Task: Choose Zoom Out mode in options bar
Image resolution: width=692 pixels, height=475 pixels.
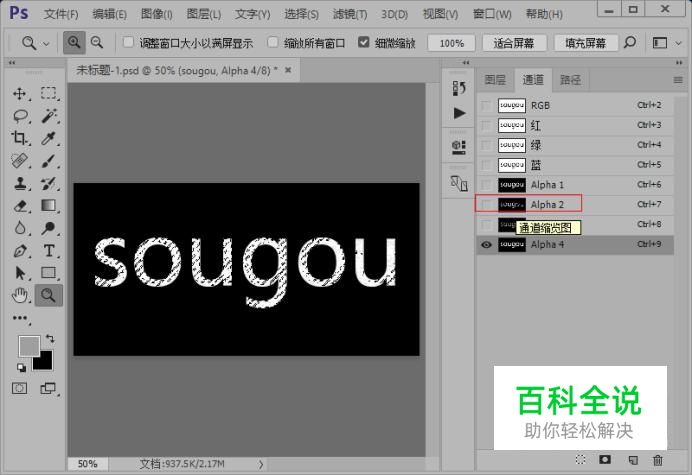Action: pyautogui.click(x=97, y=43)
